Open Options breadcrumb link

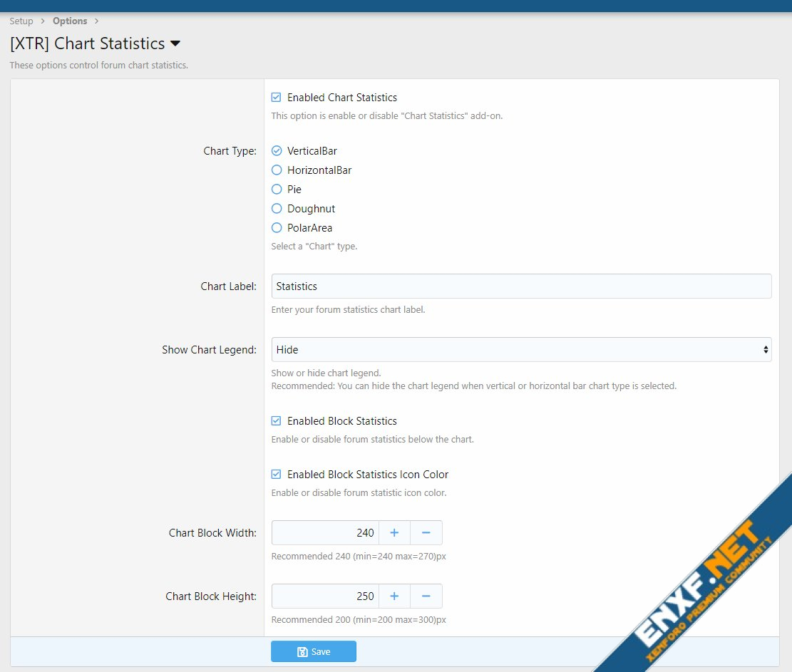point(70,21)
